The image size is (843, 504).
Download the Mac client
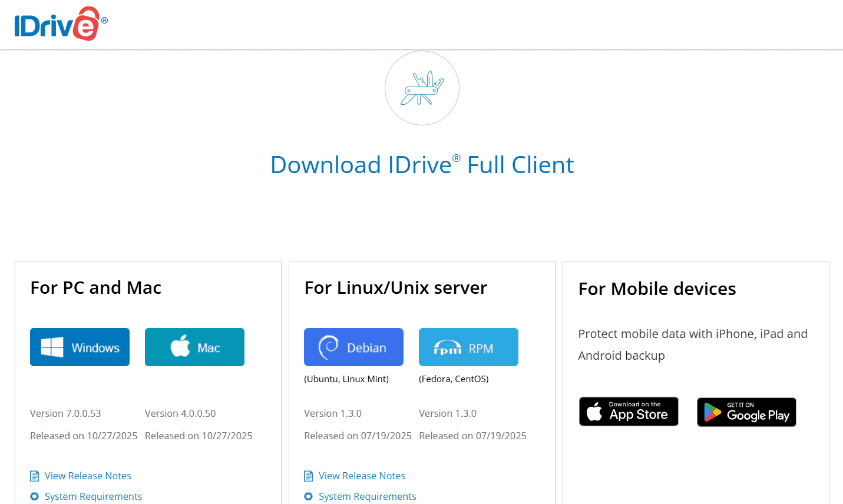194,347
